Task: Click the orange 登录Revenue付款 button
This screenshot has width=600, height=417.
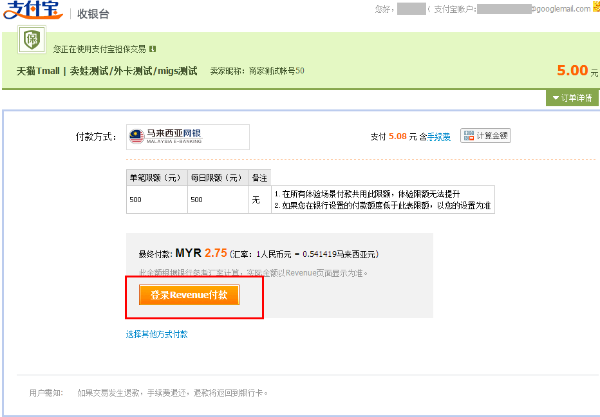Action: click(188, 295)
